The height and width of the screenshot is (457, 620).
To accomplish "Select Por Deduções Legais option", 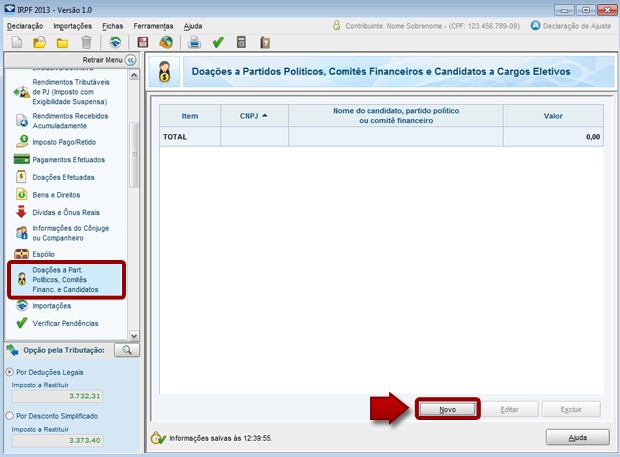I will pyautogui.click(x=10, y=372).
